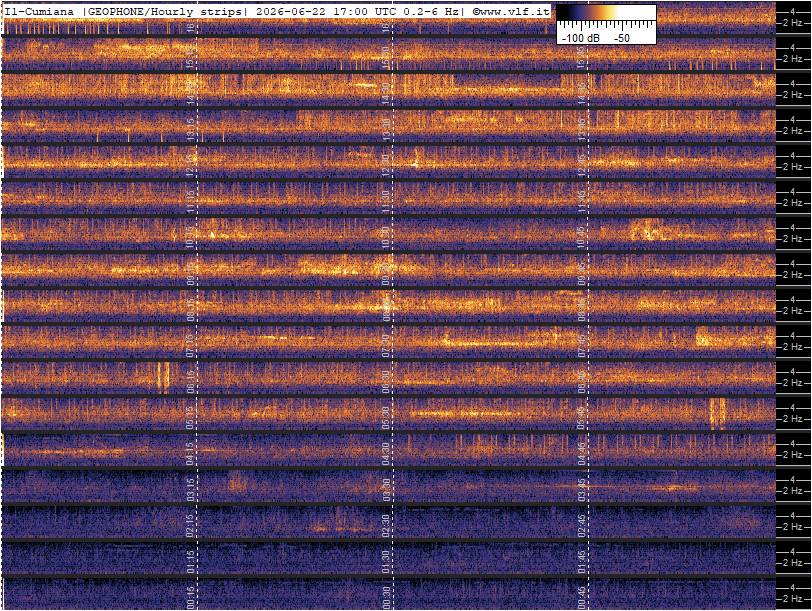Click the 06:30 time marker

coord(386,382)
